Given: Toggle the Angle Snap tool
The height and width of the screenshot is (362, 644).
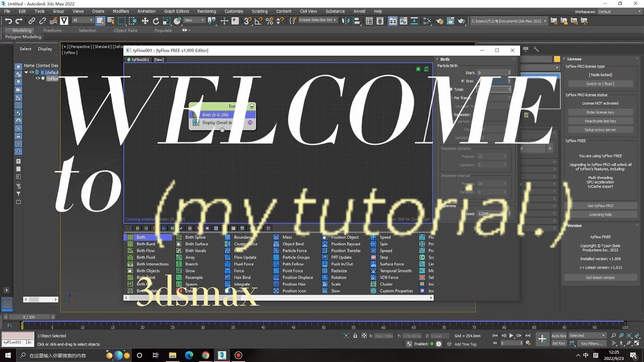Looking at the screenshot, I should (x=258, y=21).
